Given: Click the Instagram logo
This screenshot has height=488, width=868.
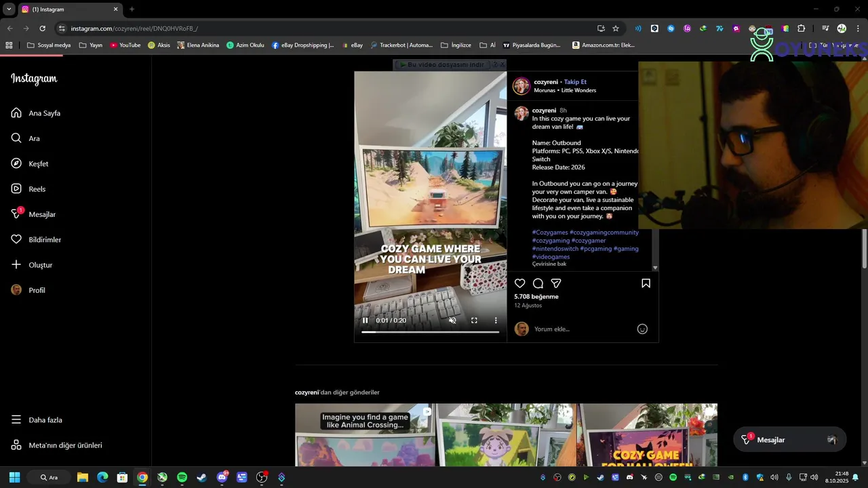Looking at the screenshot, I should click(x=34, y=79).
